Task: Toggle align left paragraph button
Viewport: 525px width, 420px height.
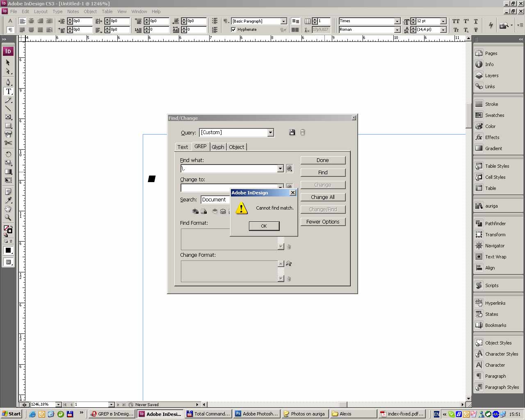Action: [x=22, y=21]
